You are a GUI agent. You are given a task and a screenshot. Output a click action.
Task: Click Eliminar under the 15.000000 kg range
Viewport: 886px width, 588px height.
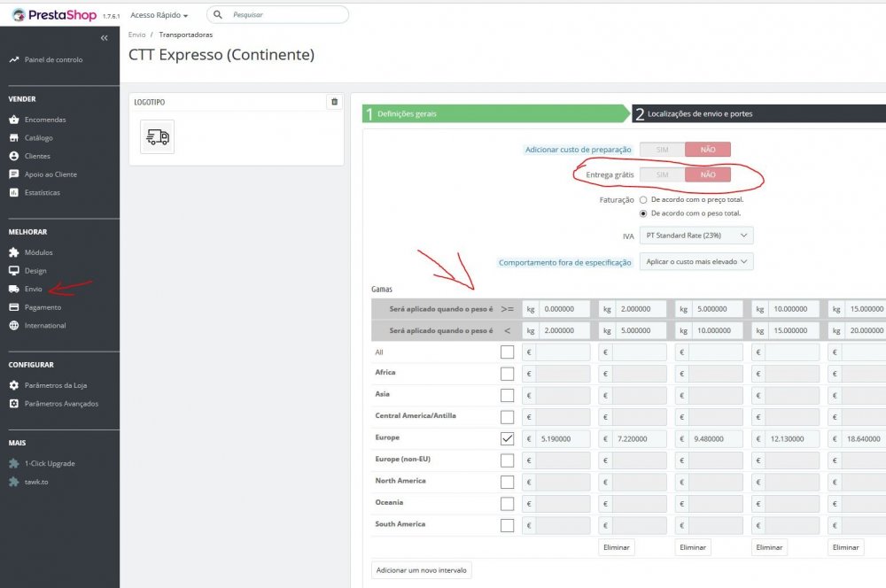point(846,547)
